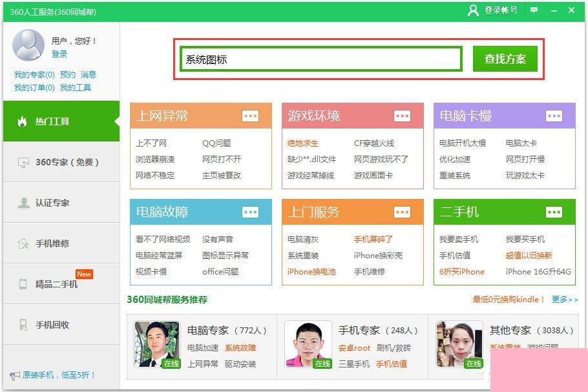Screen dimensions: 588x392
Task: Select 安卓root under 手机专家
Action: pos(354,348)
